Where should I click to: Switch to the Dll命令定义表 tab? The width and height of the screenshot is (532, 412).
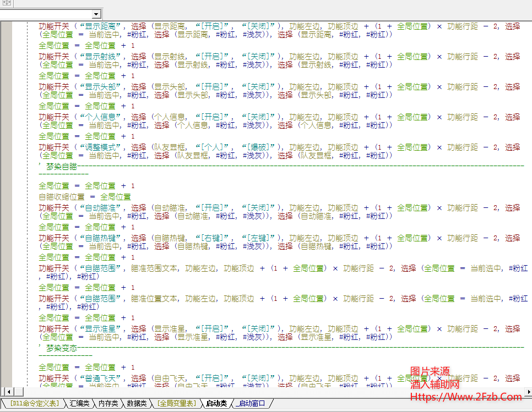point(35,404)
